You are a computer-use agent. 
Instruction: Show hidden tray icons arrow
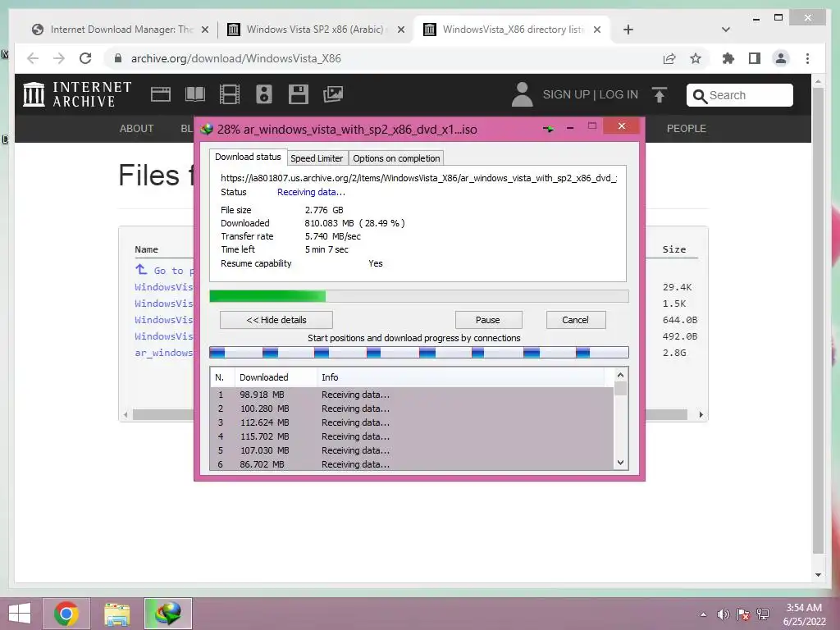point(703,614)
